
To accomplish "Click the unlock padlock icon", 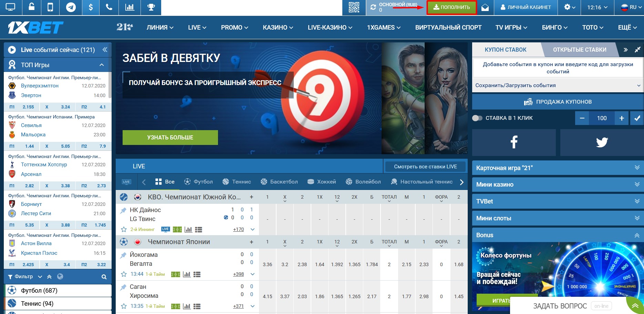I will tap(31, 7).
